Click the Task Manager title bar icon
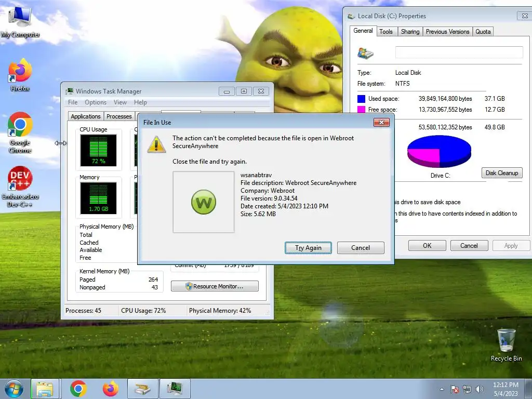 pos(70,91)
